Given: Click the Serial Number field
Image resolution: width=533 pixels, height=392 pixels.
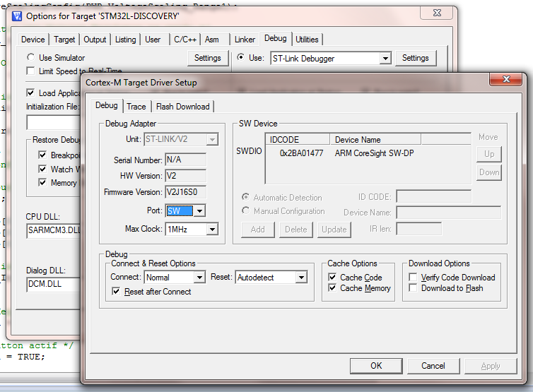Looking at the screenshot, I should [186, 160].
